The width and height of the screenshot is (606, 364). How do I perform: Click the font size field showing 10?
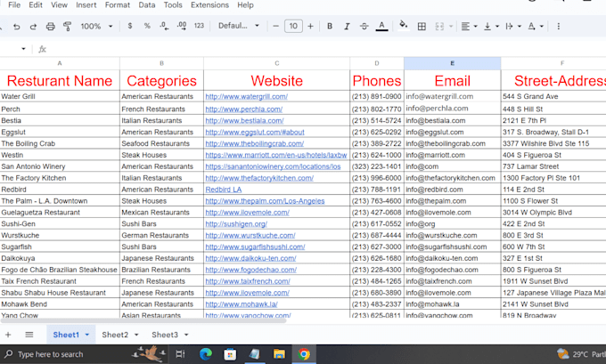tap(293, 26)
